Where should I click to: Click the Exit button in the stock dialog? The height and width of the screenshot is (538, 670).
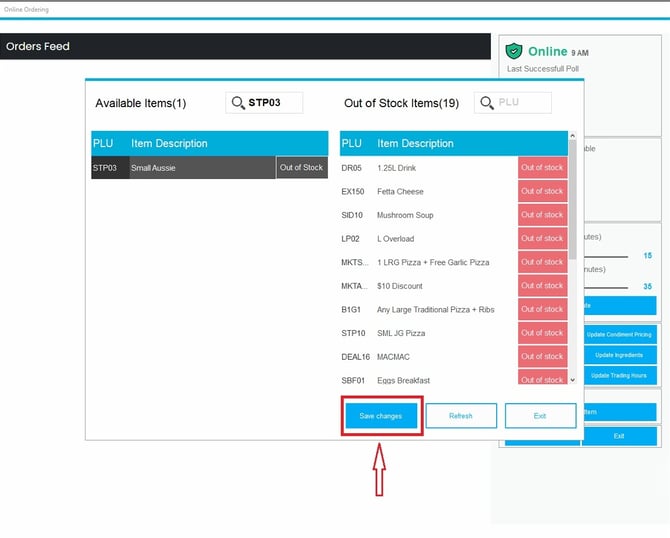click(540, 416)
